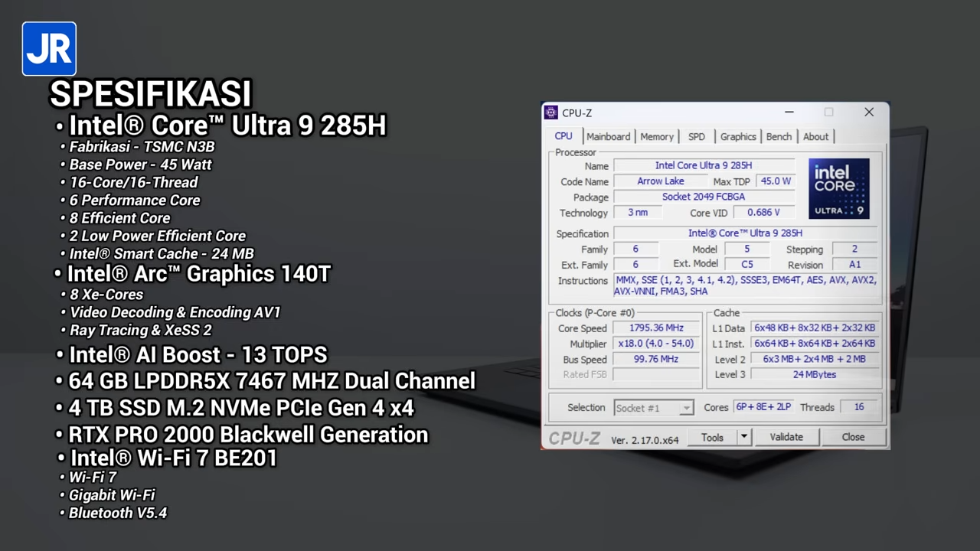Viewport: 980px width, 551px height.
Task: Click the Core Speed value field
Action: point(657,328)
